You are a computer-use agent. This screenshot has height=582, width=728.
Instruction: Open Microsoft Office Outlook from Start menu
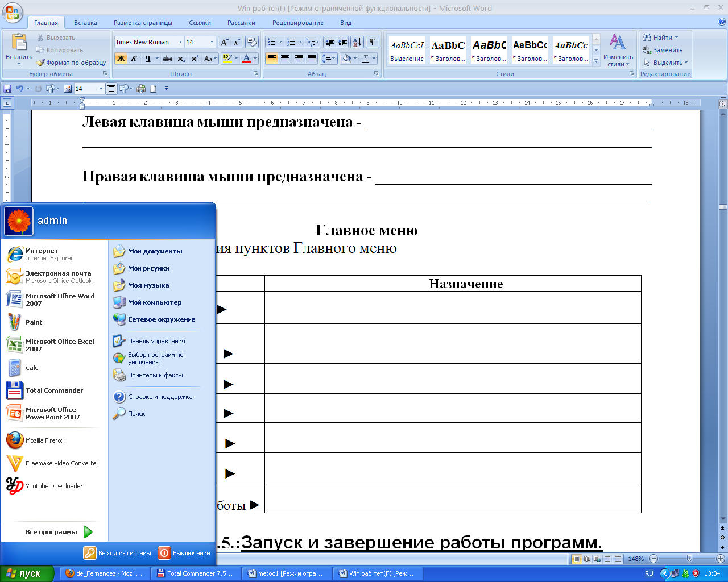(55, 277)
